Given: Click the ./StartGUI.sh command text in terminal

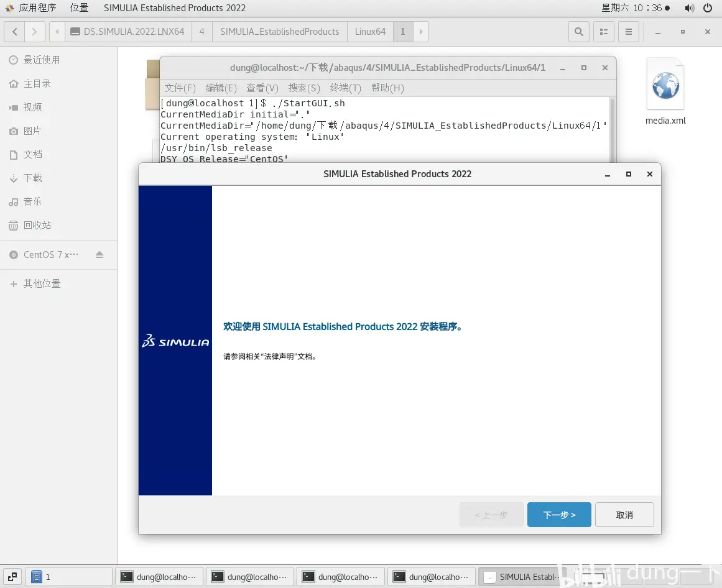Looking at the screenshot, I should pos(308,103).
